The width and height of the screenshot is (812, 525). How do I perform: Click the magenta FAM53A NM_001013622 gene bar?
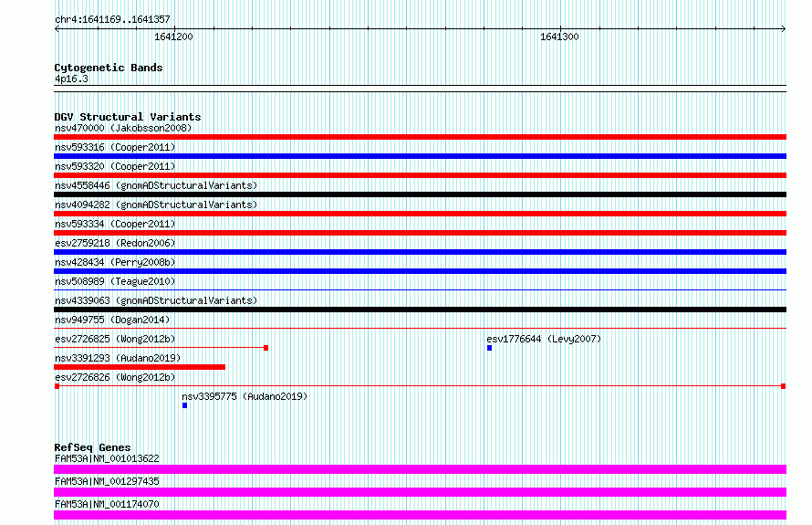coord(420,469)
